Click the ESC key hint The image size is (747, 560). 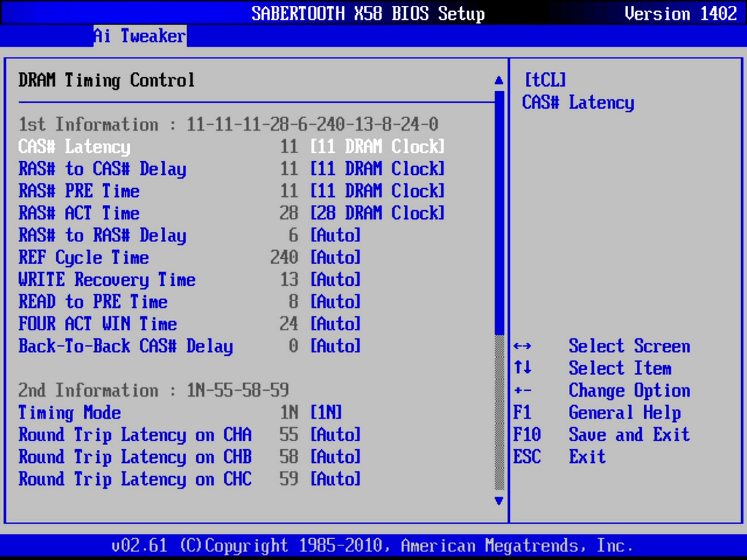(527, 457)
